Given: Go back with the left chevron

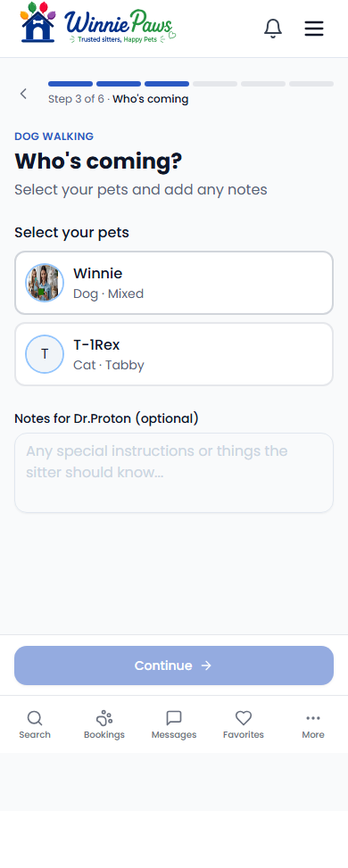Looking at the screenshot, I should click(23, 94).
